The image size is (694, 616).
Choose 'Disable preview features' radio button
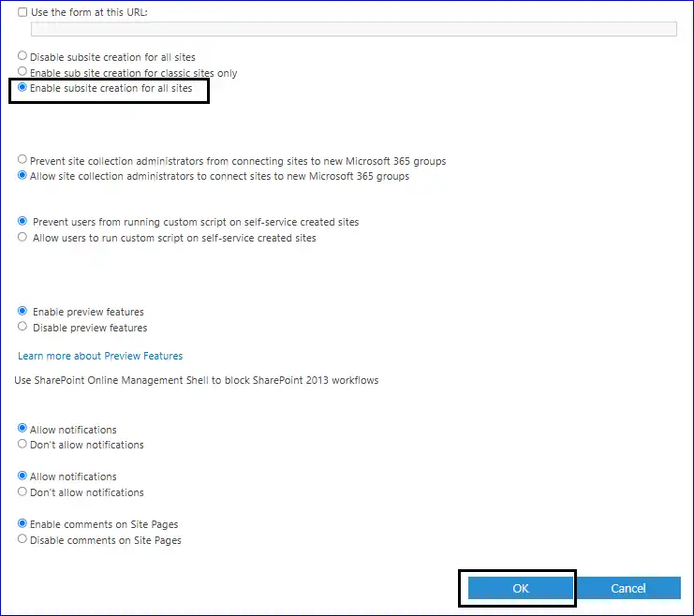(x=22, y=327)
